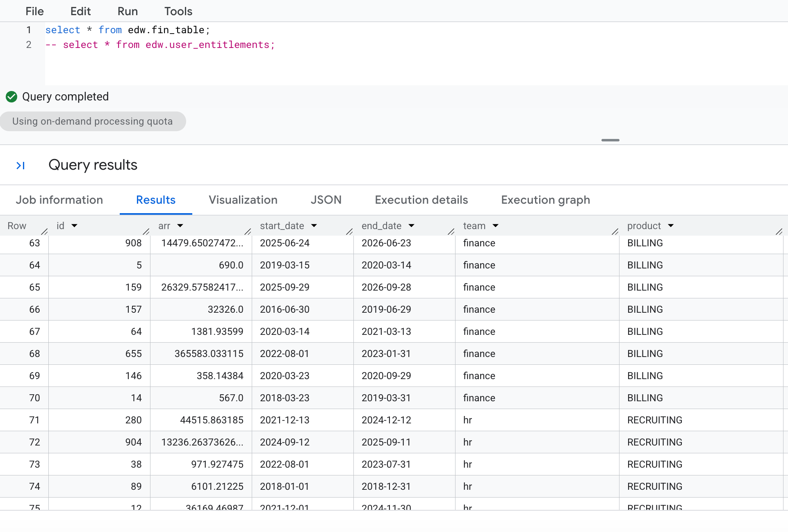Open the Execution details tab
This screenshot has width=788, height=532.
tap(421, 200)
